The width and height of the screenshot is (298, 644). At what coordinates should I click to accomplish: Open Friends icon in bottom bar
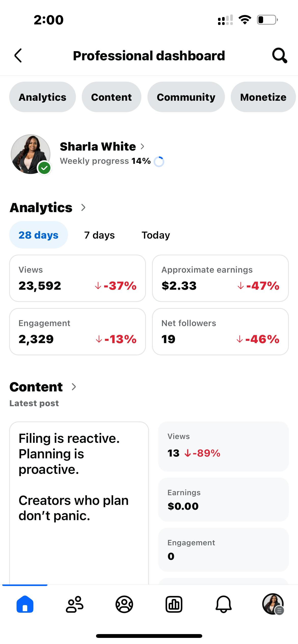click(74, 604)
